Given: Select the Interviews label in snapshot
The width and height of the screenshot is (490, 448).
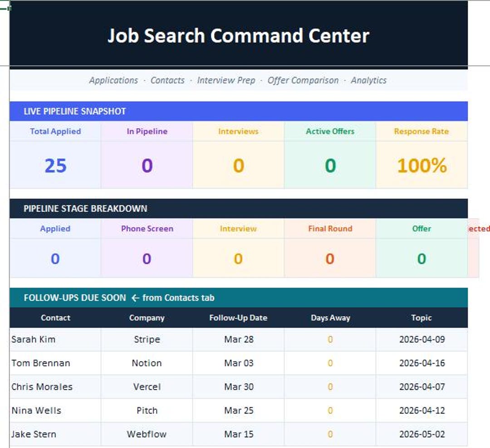Looking at the screenshot, I should [239, 131].
